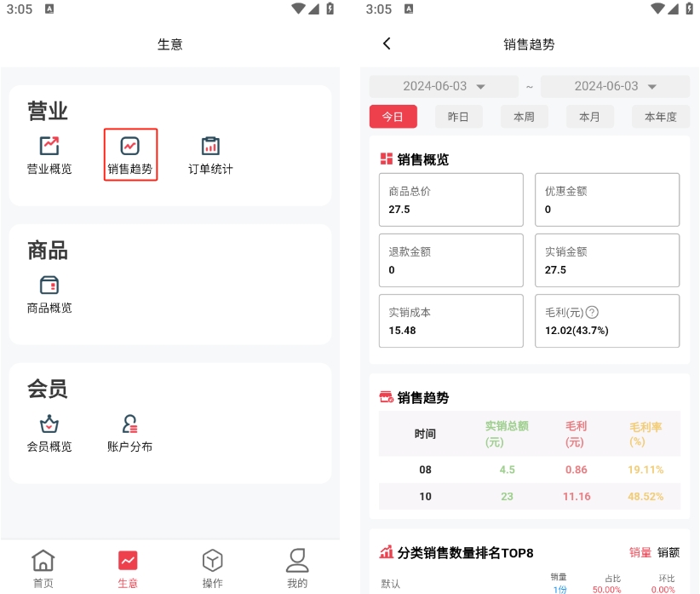Open 订单统计 order statistics icon
700x594 pixels.
click(x=210, y=155)
